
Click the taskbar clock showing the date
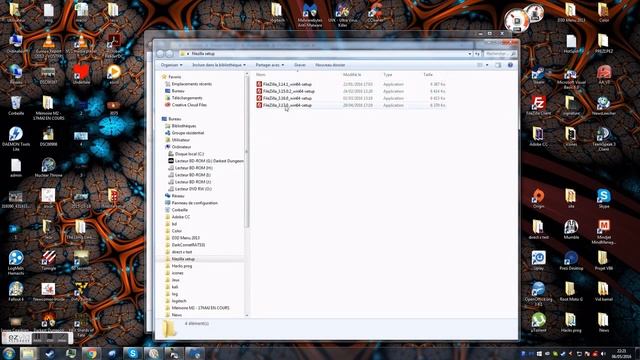tap(621, 353)
